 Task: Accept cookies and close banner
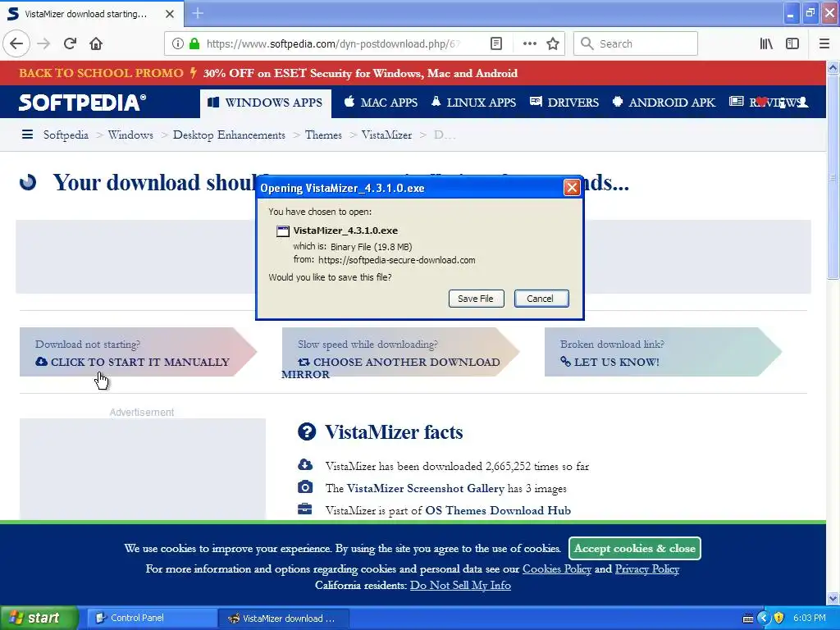pyautogui.click(x=635, y=548)
